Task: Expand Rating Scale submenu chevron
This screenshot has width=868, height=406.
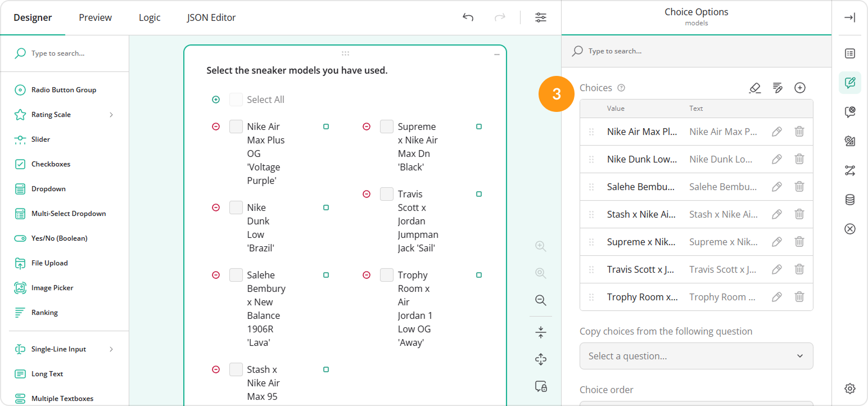Action: (x=111, y=115)
